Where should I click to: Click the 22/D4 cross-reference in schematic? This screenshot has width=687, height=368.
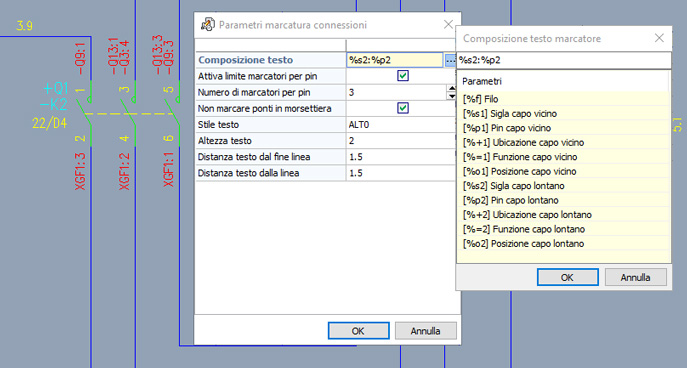50,123
